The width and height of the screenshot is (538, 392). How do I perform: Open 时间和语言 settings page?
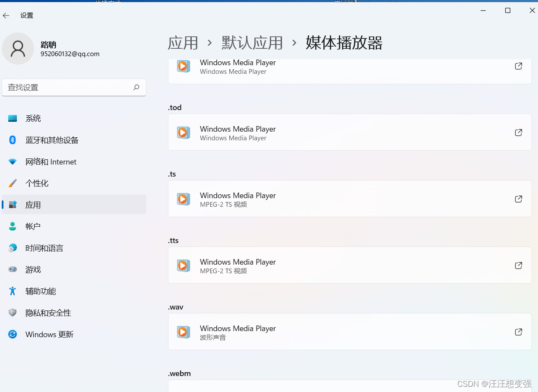click(x=74, y=248)
